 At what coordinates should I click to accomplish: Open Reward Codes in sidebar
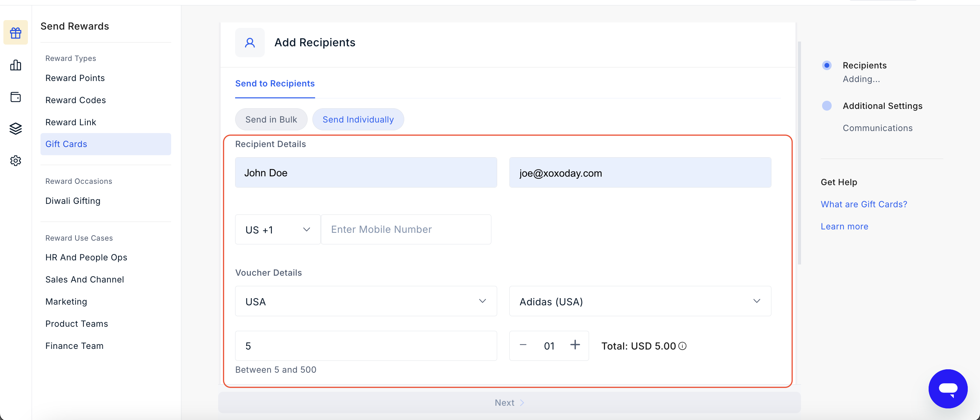pos(75,100)
